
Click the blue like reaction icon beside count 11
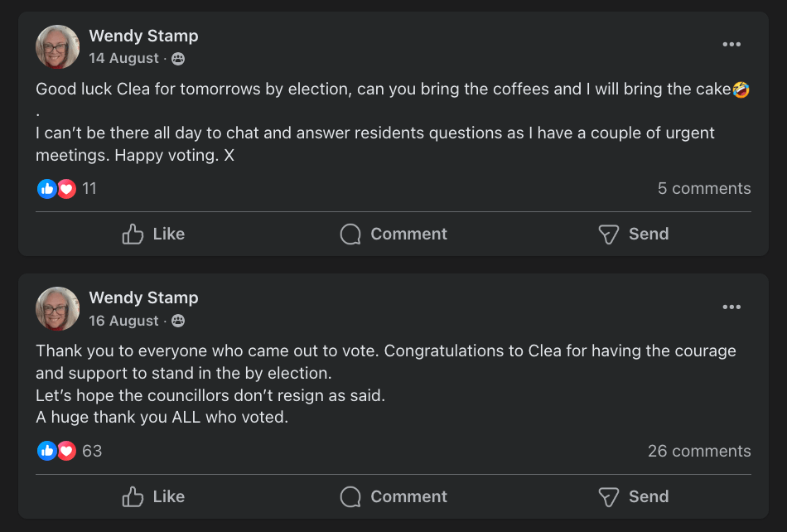coord(47,189)
